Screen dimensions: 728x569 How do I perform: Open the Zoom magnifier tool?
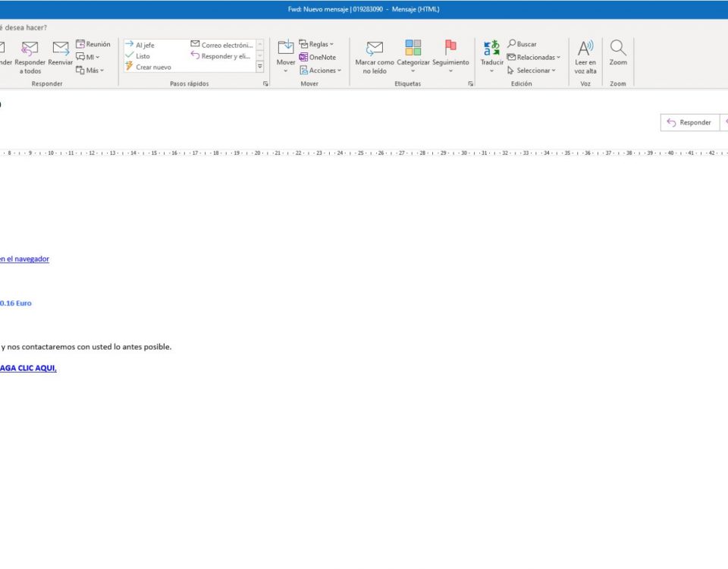tap(618, 50)
